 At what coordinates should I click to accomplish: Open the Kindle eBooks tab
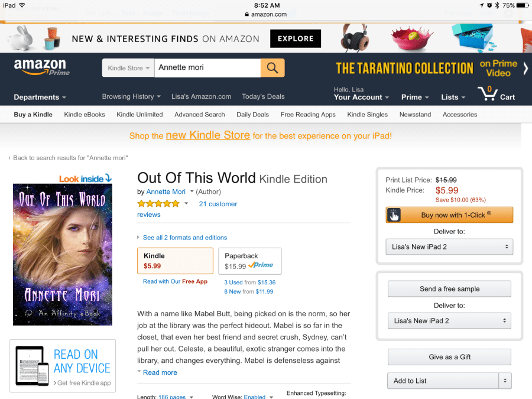pos(85,115)
